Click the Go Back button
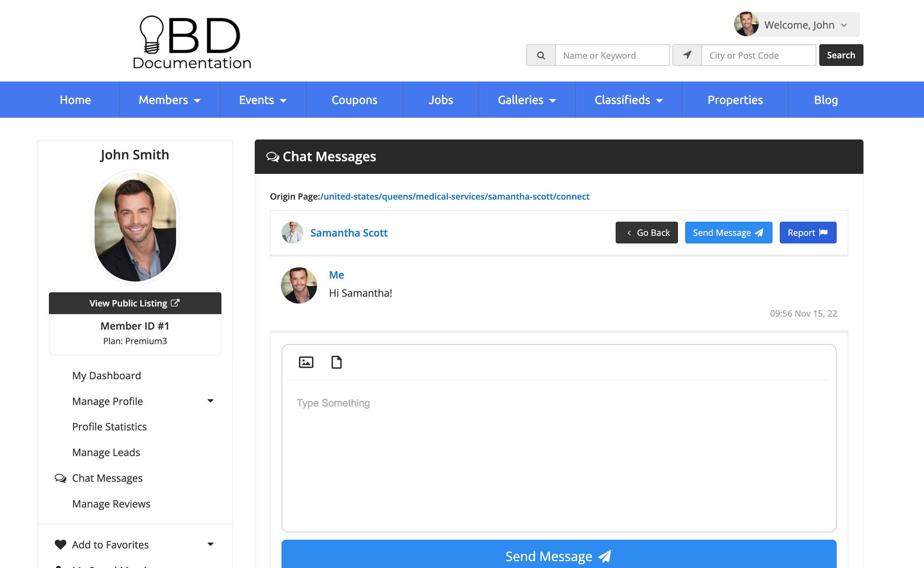This screenshot has height=568, width=924. click(646, 233)
